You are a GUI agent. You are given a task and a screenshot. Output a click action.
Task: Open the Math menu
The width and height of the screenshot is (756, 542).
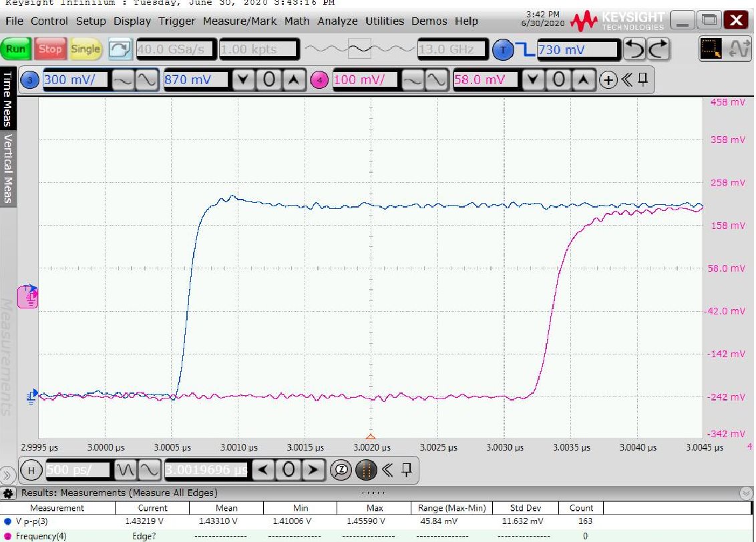tap(297, 21)
